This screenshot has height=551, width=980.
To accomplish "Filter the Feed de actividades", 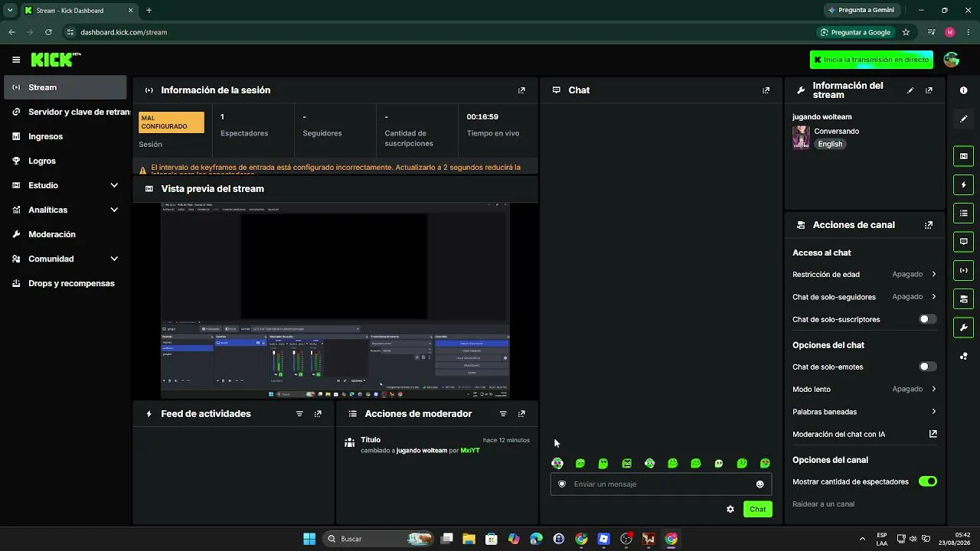I will click(x=299, y=414).
